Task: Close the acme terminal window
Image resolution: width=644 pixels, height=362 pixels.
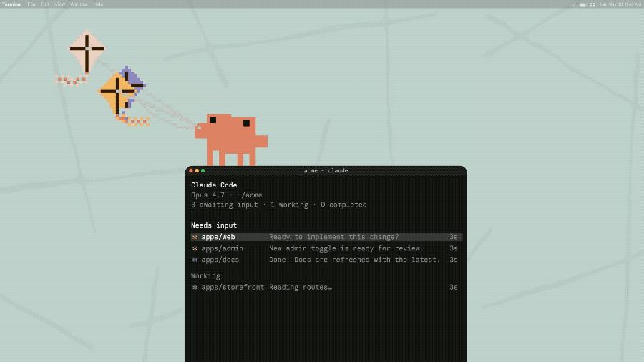Action: pos(191,171)
